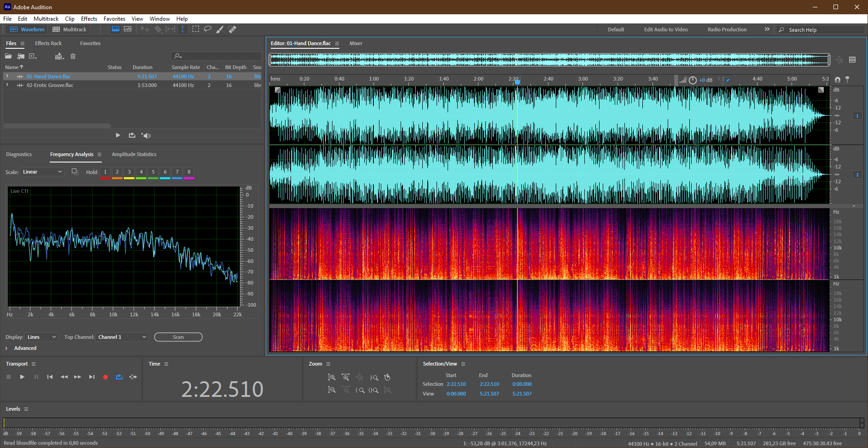Click the Zoom In Amplitude icon

point(332,378)
